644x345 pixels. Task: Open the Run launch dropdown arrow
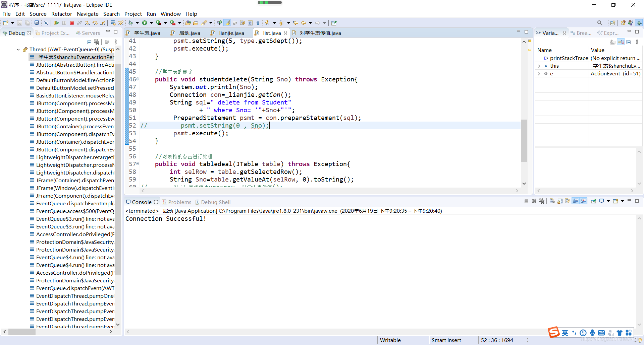[x=151, y=23]
